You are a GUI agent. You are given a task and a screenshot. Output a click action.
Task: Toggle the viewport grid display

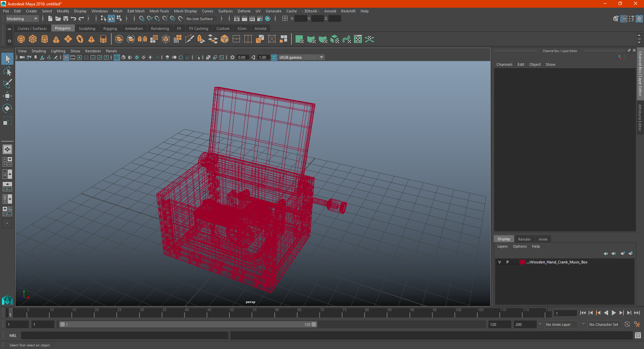[66, 57]
